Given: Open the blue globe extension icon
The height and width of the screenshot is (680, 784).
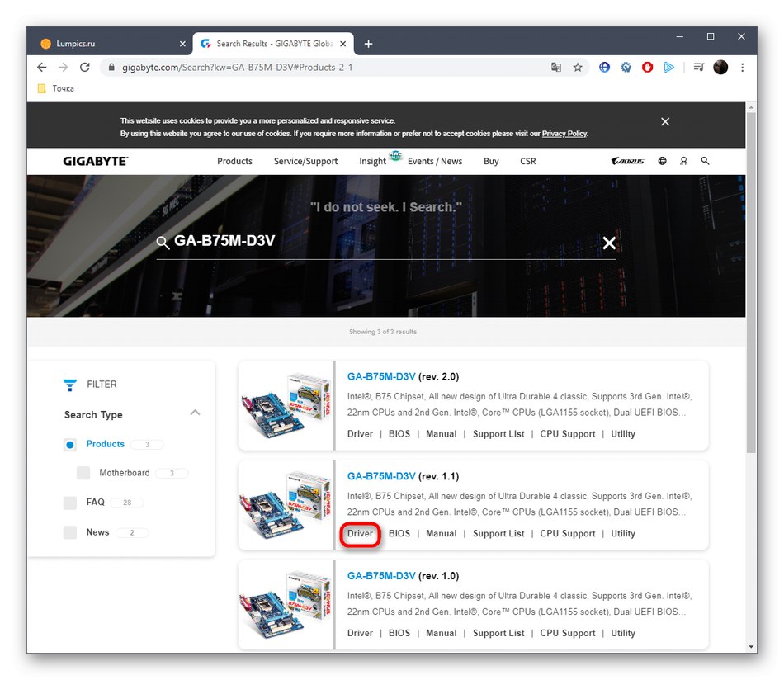Looking at the screenshot, I should (604, 68).
